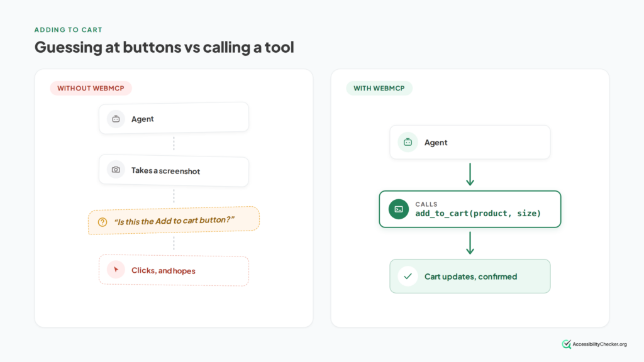This screenshot has height=362, width=644.
Task: Click the 'ADDING TO CART' heading label
Action: click(x=68, y=30)
